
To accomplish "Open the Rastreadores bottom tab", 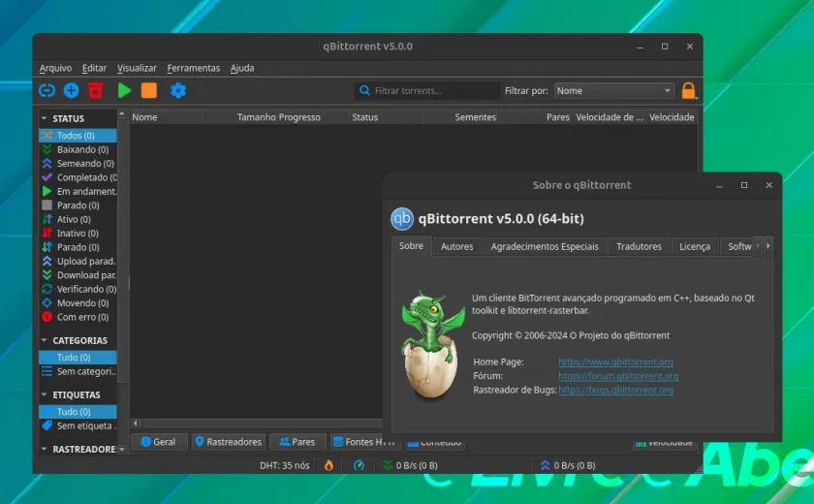I will click(229, 442).
